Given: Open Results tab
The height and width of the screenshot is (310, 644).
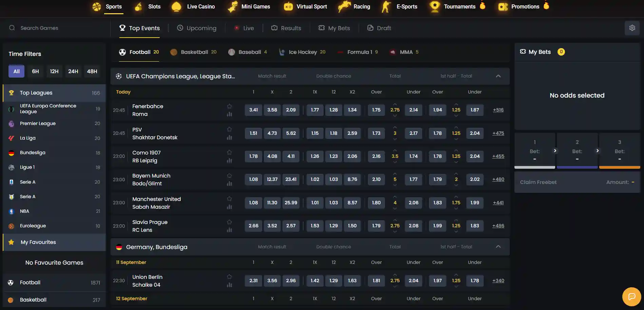Looking at the screenshot, I should [x=286, y=28].
